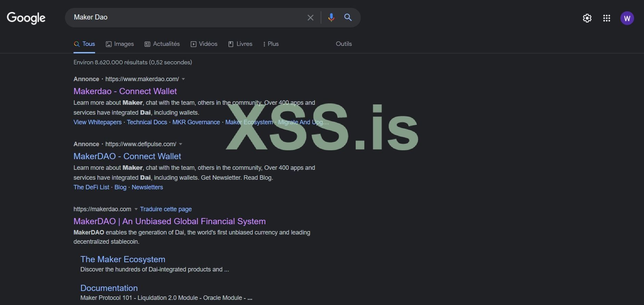Expand arrow next to defipulse.com ad URL
This screenshot has width=644, height=305.
tap(181, 144)
